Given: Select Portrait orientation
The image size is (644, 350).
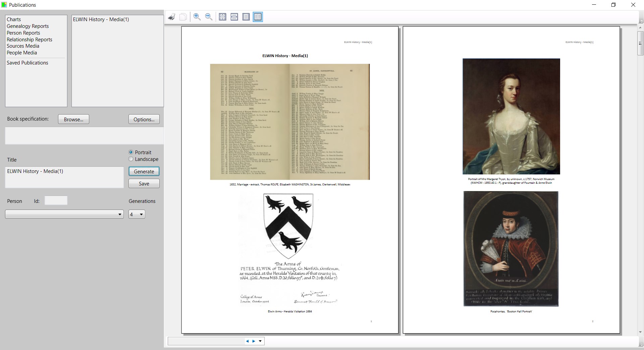Looking at the screenshot, I should pyautogui.click(x=131, y=152).
